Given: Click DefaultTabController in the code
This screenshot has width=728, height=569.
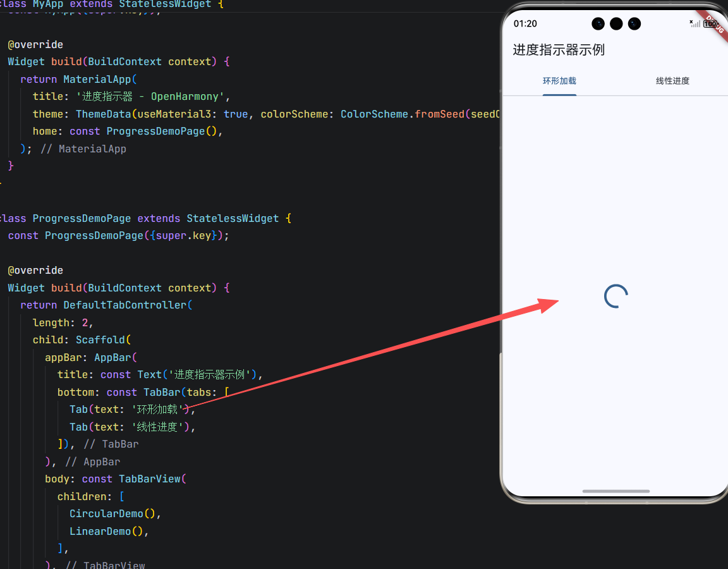Looking at the screenshot, I should [x=125, y=305].
